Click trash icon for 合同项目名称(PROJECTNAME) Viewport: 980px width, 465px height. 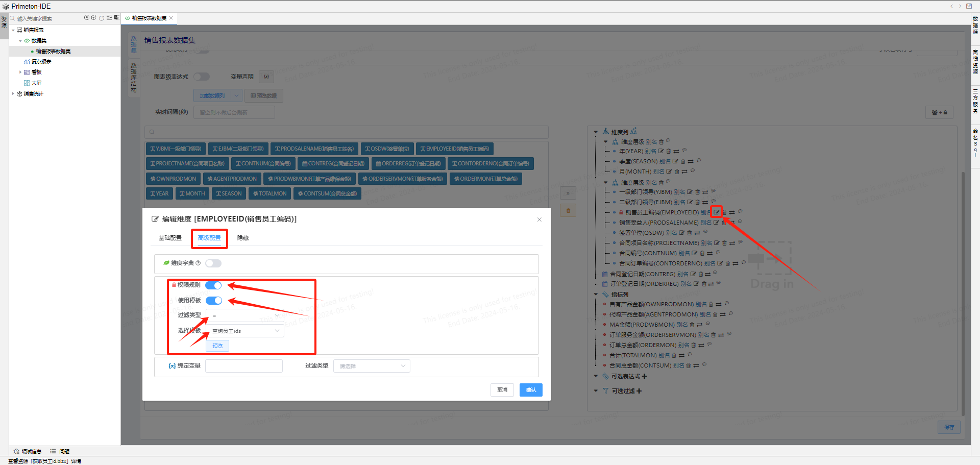coord(724,243)
